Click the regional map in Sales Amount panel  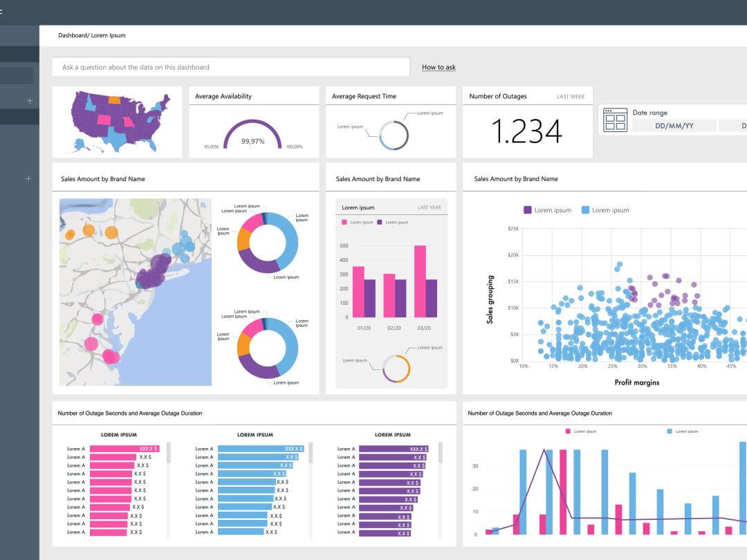point(136,292)
